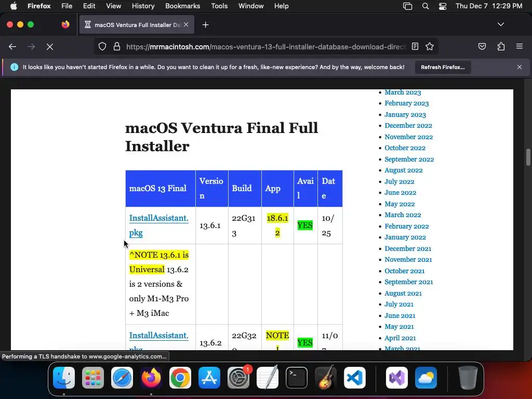Open the Edit menu
Viewport: 532px width, 399px height.
pos(89,6)
